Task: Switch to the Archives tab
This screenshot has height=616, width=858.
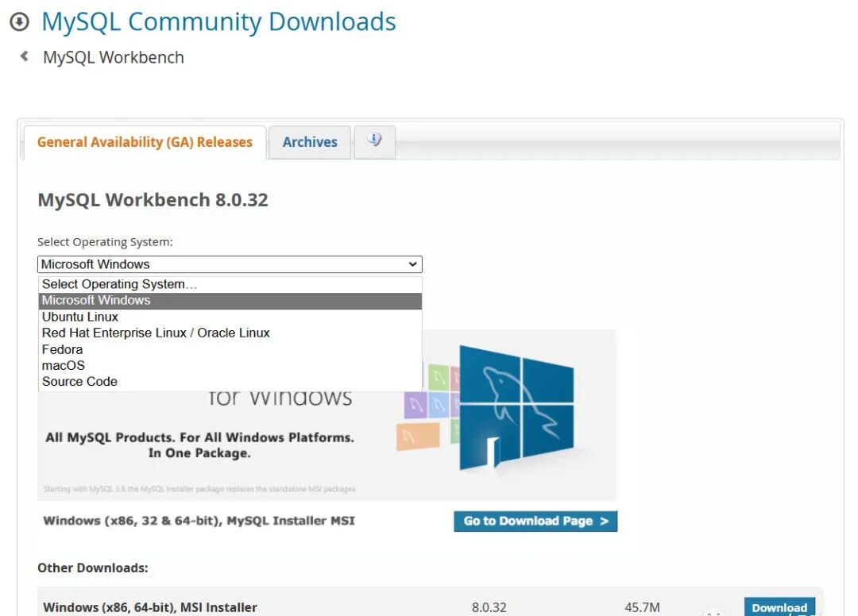Action: (310, 142)
